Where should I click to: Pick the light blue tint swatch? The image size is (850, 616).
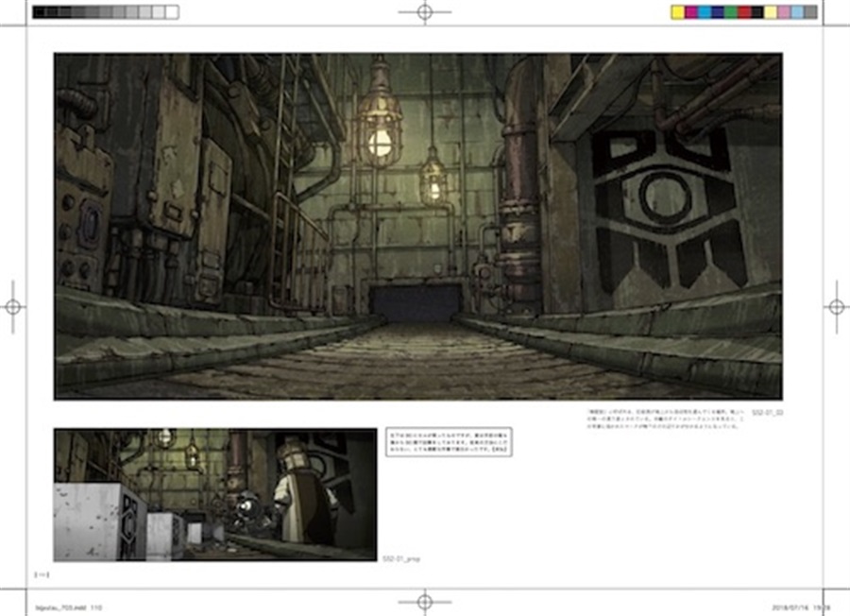[797, 12]
